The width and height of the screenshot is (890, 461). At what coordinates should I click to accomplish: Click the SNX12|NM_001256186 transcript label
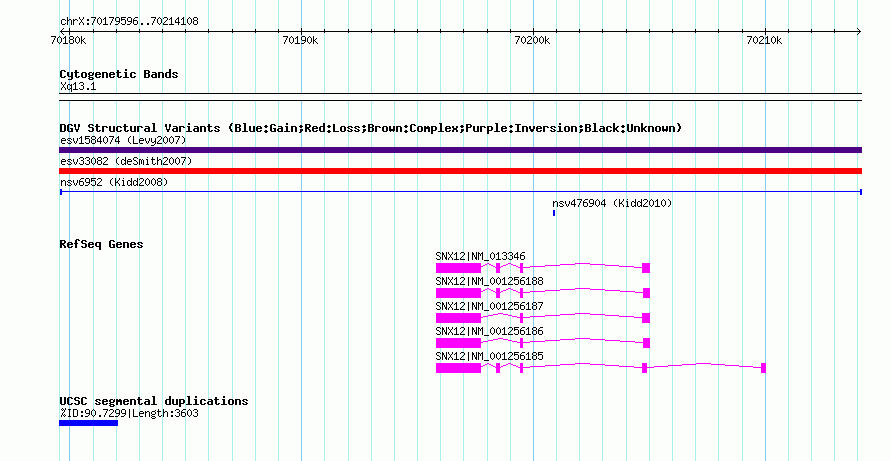tap(489, 332)
